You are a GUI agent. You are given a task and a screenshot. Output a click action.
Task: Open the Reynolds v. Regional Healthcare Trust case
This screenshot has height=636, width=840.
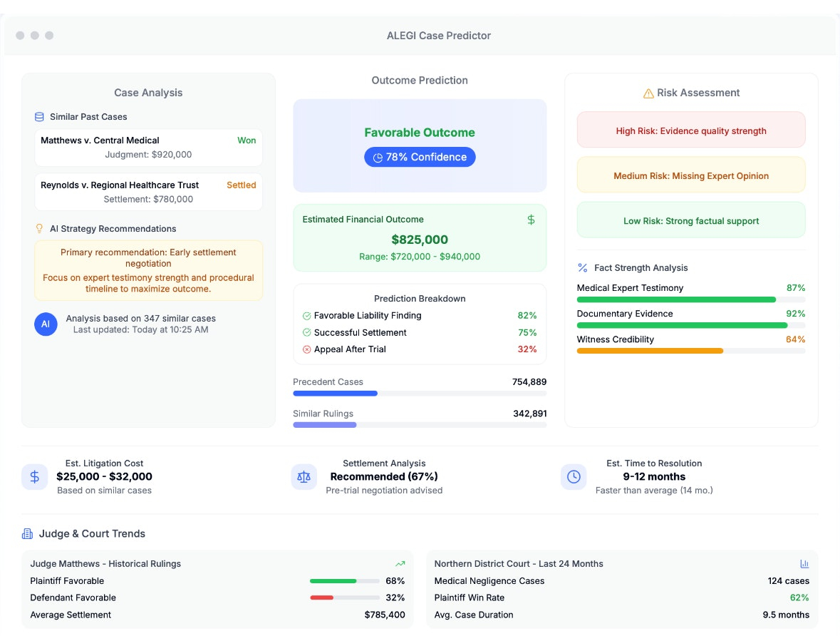click(x=148, y=192)
